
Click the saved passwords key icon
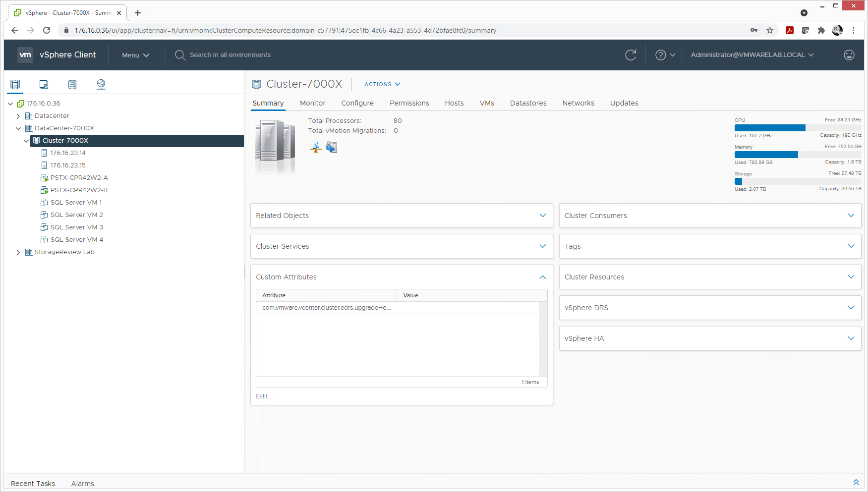pyautogui.click(x=754, y=30)
